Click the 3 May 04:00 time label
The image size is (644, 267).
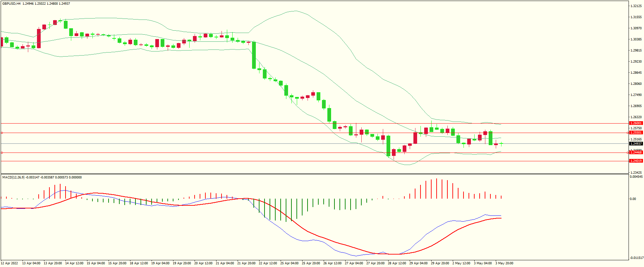483,263
